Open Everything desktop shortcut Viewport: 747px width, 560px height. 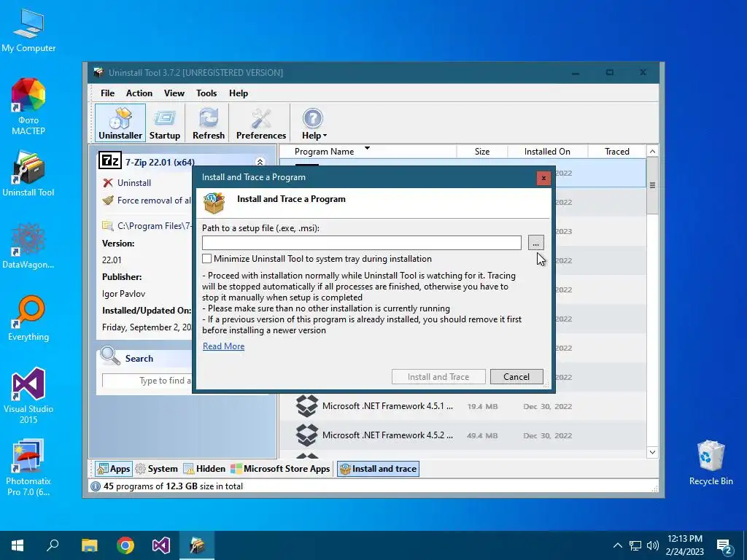[x=28, y=319]
